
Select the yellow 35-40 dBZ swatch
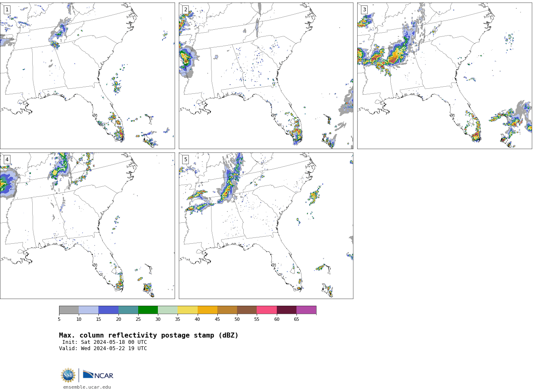pos(188,310)
